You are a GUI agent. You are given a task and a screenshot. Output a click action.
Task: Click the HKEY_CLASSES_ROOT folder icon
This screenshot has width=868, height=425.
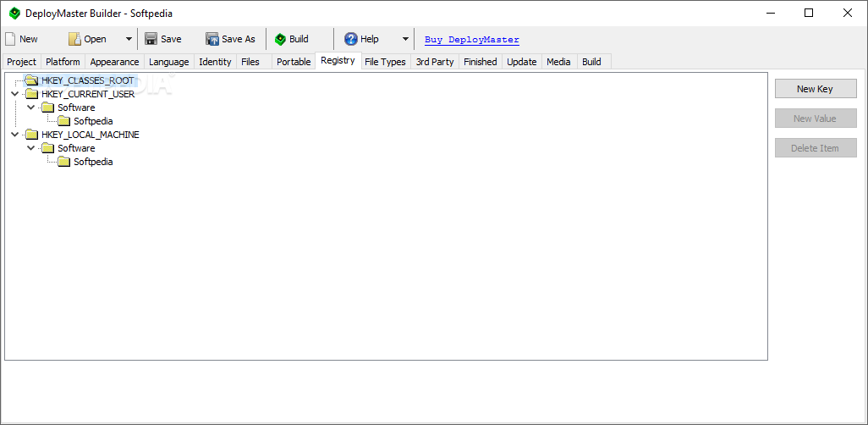click(32, 80)
